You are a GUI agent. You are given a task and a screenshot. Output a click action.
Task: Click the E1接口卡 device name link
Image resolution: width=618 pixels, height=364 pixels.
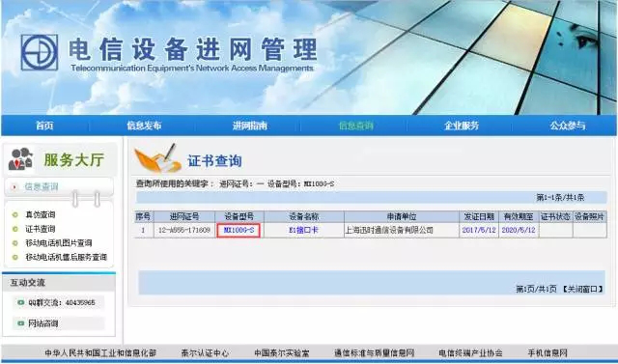303,230
